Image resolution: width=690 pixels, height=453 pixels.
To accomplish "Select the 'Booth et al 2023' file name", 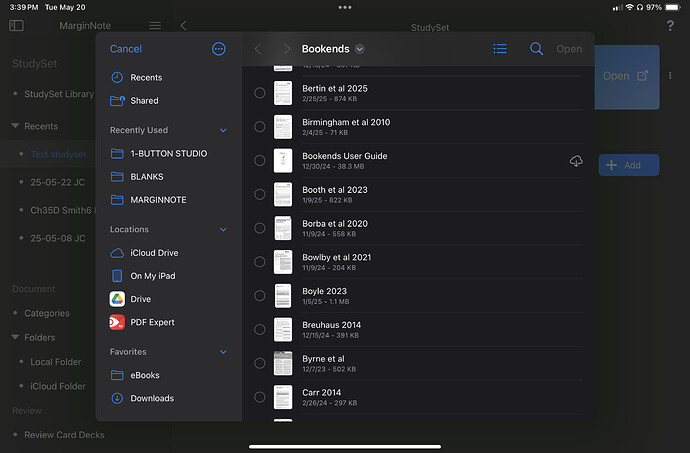I will click(x=335, y=190).
